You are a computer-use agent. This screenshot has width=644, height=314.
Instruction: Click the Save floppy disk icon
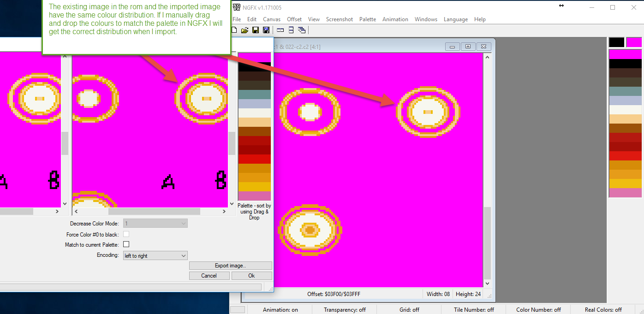[256, 30]
